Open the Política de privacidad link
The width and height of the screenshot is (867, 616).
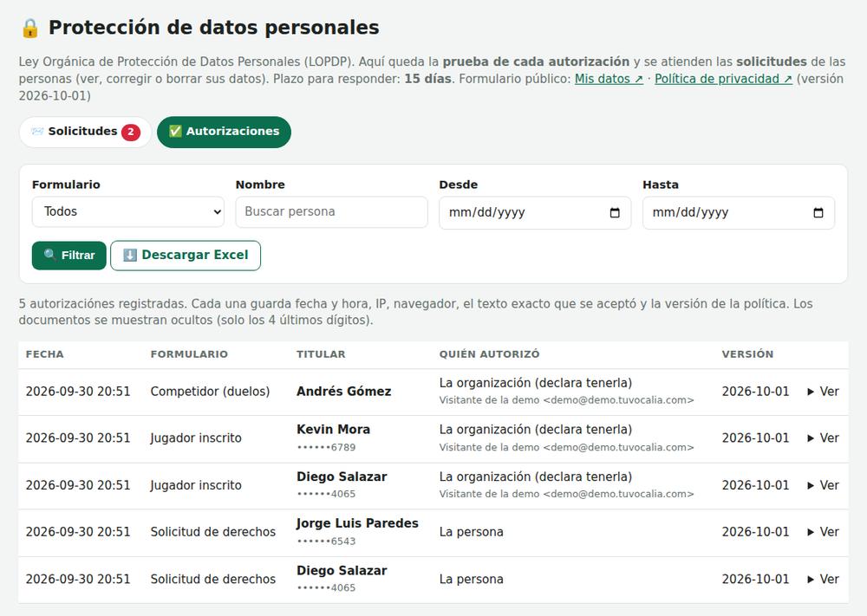pyautogui.click(x=723, y=79)
